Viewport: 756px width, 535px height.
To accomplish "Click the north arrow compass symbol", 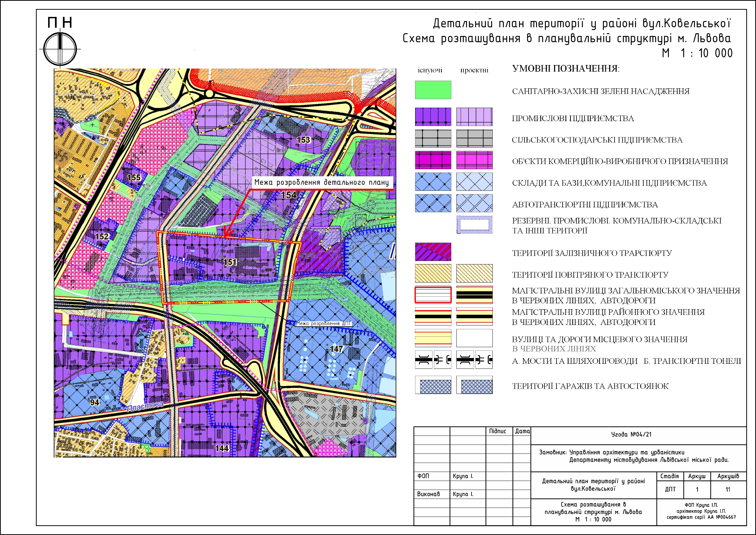I will click(60, 49).
